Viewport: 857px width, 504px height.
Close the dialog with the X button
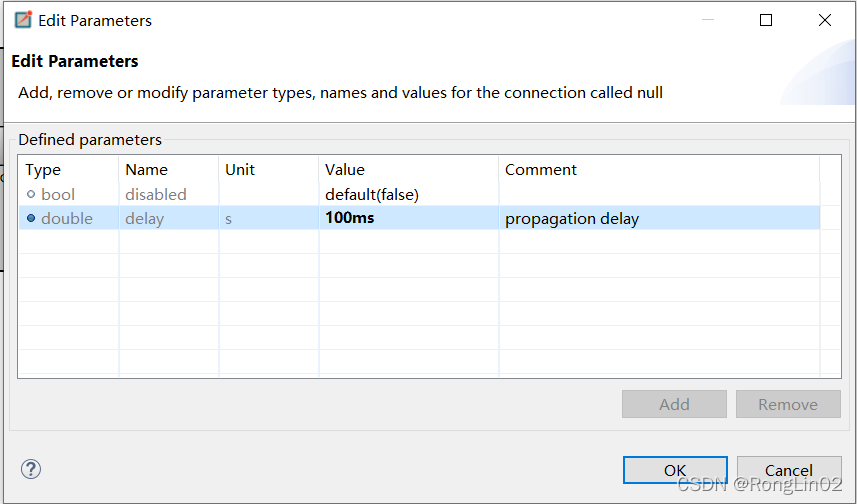tap(825, 20)
